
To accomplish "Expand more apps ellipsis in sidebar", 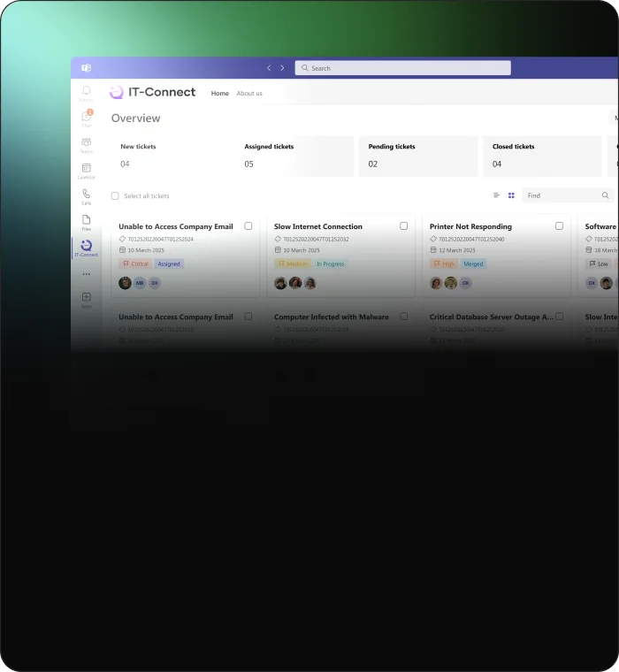I will click(87, 274).
